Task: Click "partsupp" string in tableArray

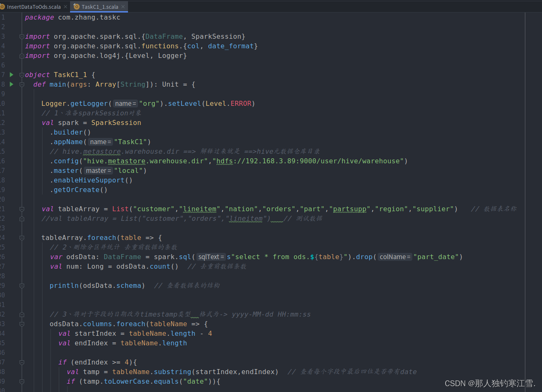Action: 350,209
